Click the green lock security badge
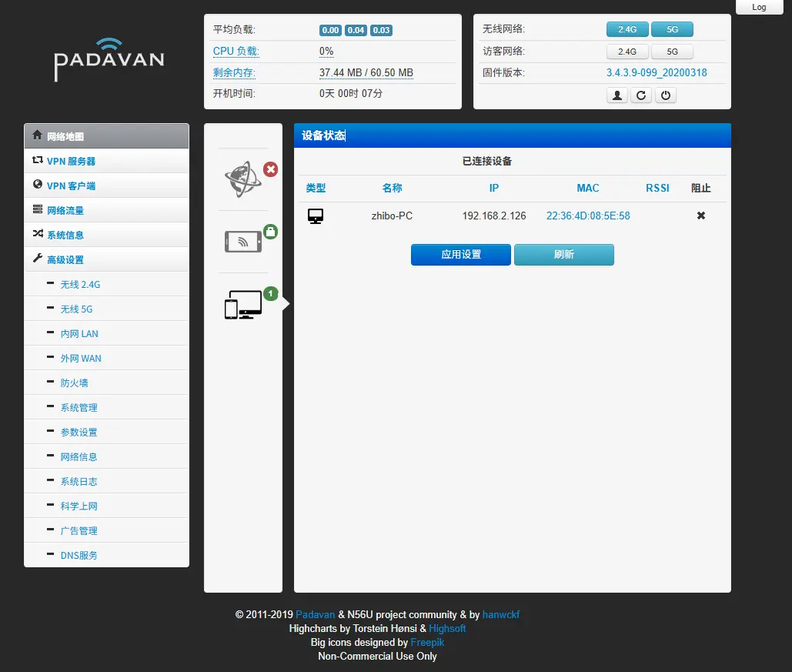Viewport: 792px width, 672px height. point(271,232)
